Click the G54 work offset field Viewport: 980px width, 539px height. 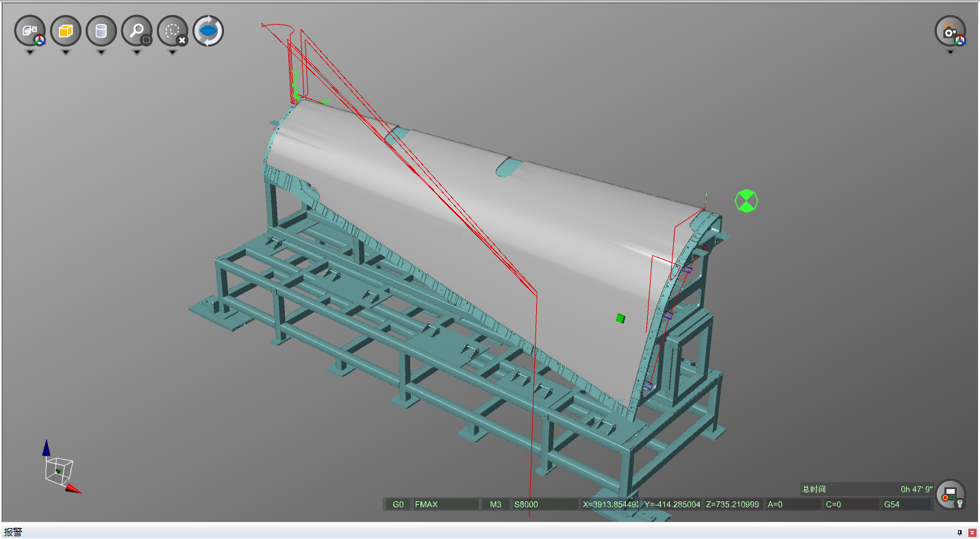pos(905,504)
